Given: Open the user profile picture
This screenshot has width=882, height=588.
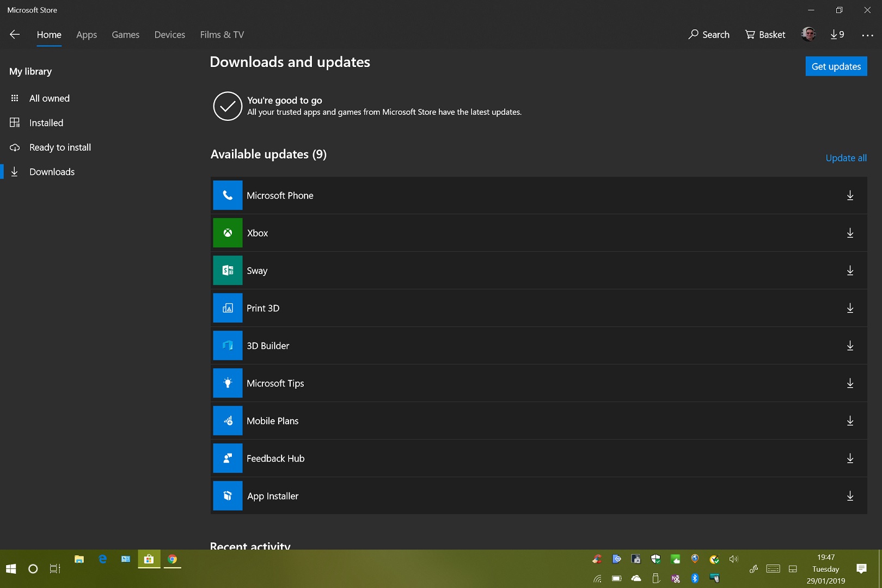Looking at the screenshot, I should [x=808, y=34].
